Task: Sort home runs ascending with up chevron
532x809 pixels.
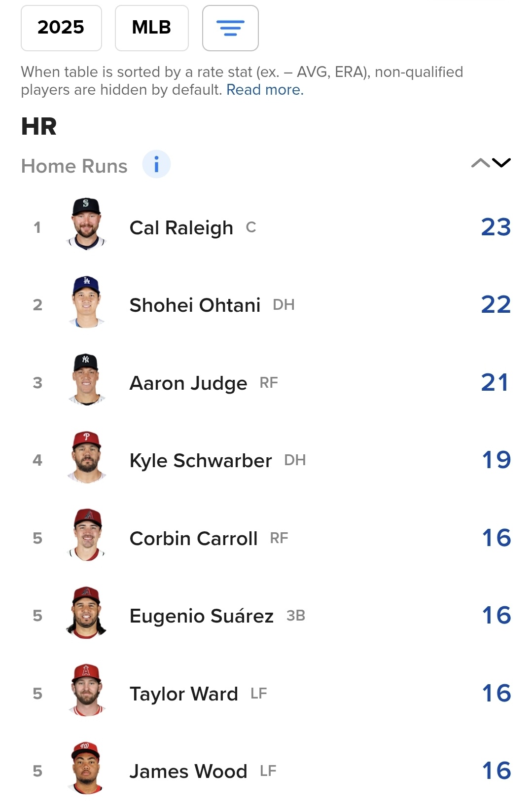Action: coord(480,163)
